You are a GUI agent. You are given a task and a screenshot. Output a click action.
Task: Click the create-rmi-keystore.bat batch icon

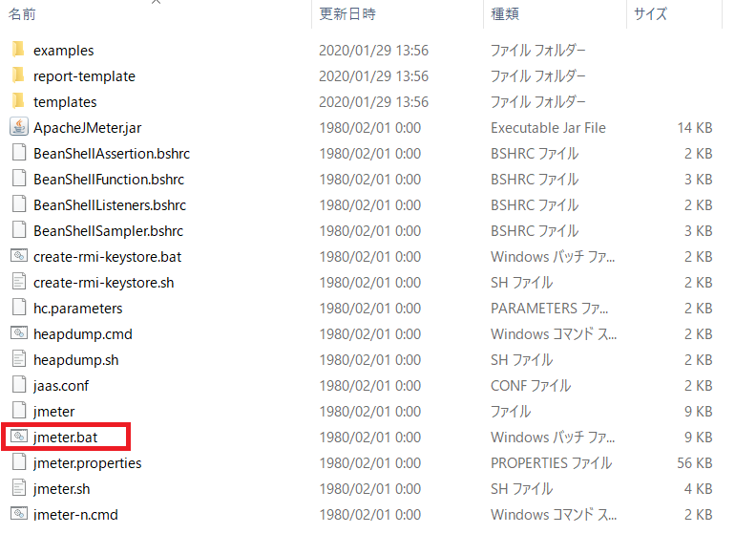[x=19, y=256]
